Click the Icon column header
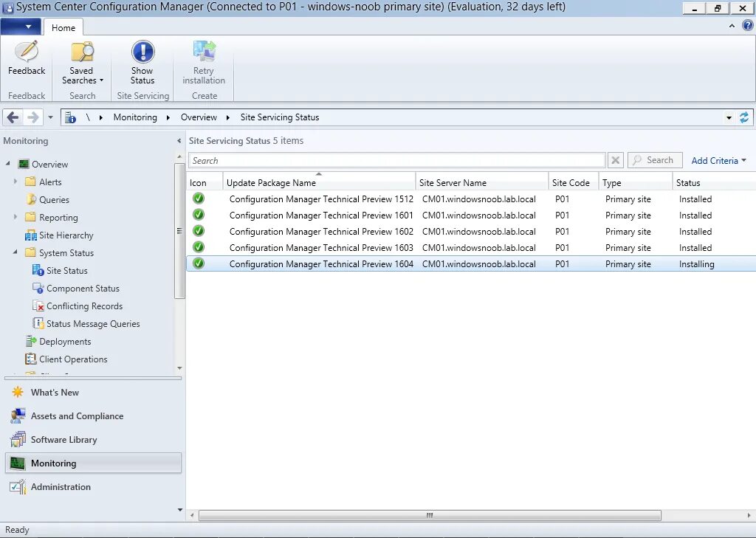This screenshot has height=538, width=756. click(x=205, y=183)
